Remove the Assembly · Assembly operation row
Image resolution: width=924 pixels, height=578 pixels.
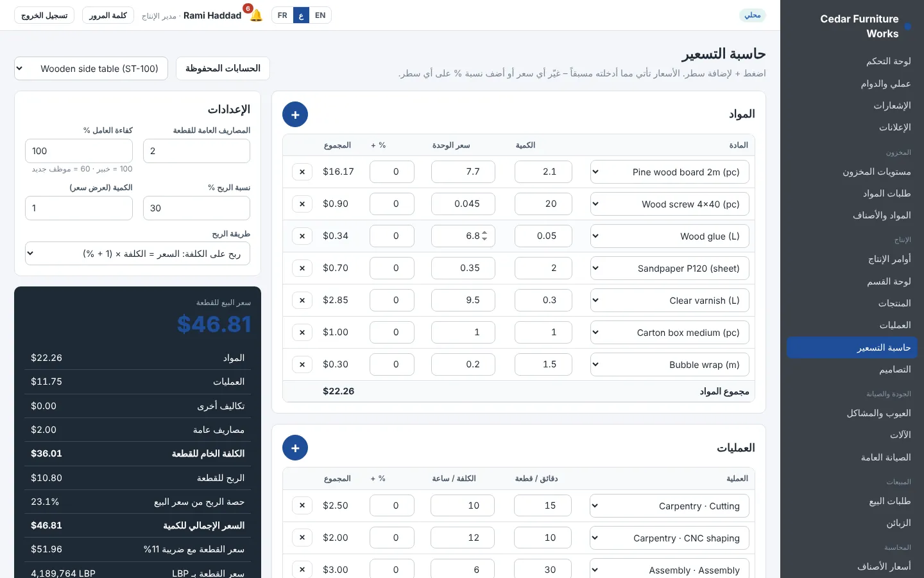[302, 570]
